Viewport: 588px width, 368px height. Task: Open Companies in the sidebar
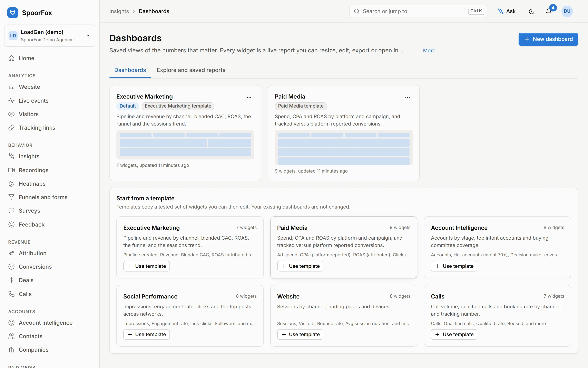50,350
